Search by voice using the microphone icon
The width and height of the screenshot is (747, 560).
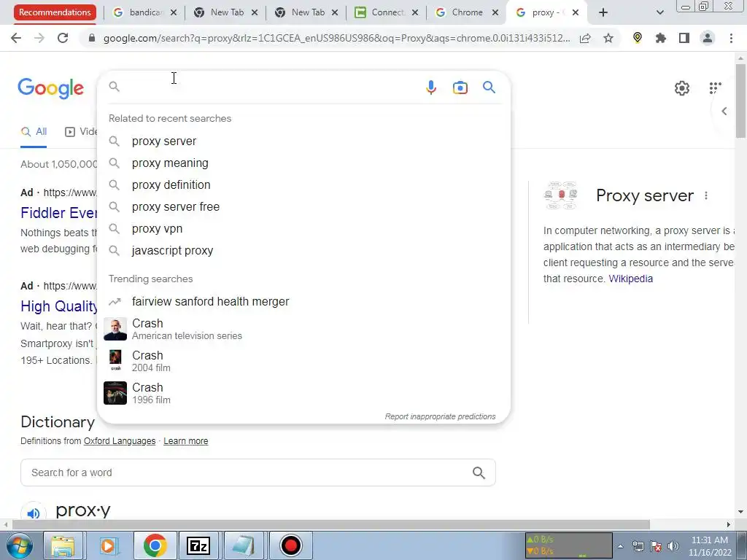(x=430, y=87)
